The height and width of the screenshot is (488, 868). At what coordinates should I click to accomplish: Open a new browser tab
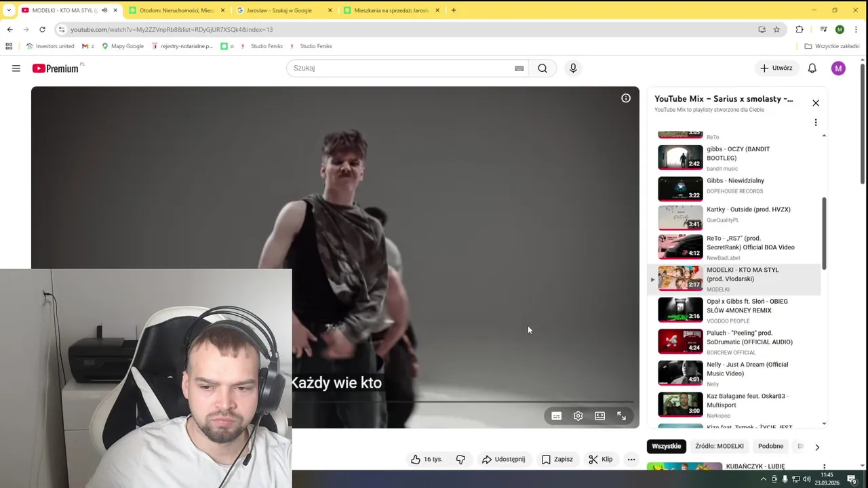click(x=454, y=10)
